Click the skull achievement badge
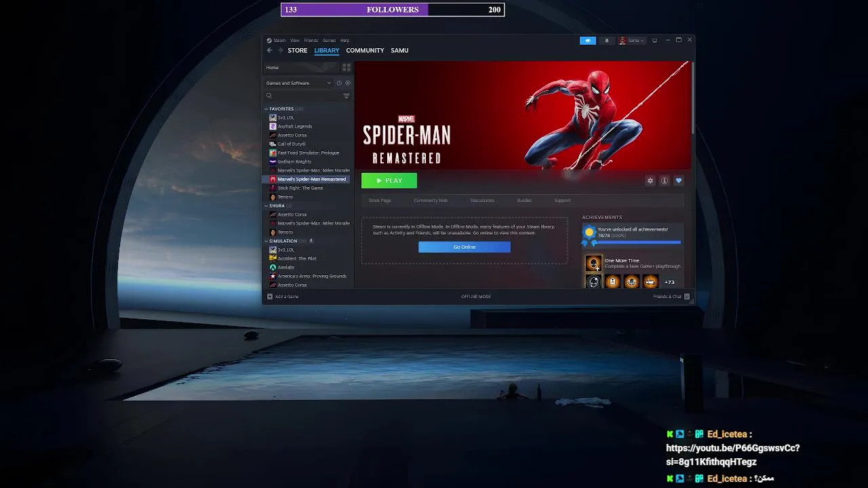Screen dimensions: 868x488 (x=631, y=282)
